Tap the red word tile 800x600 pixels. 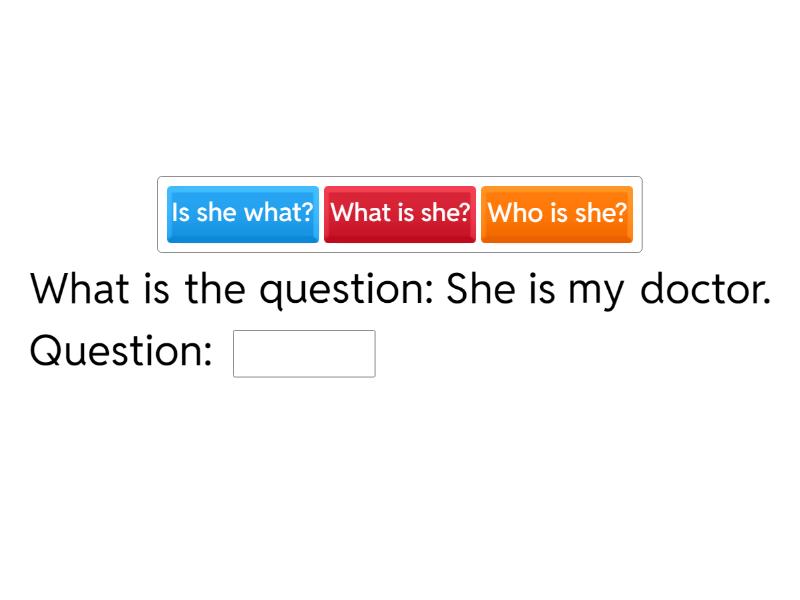[x=400, y=213]
